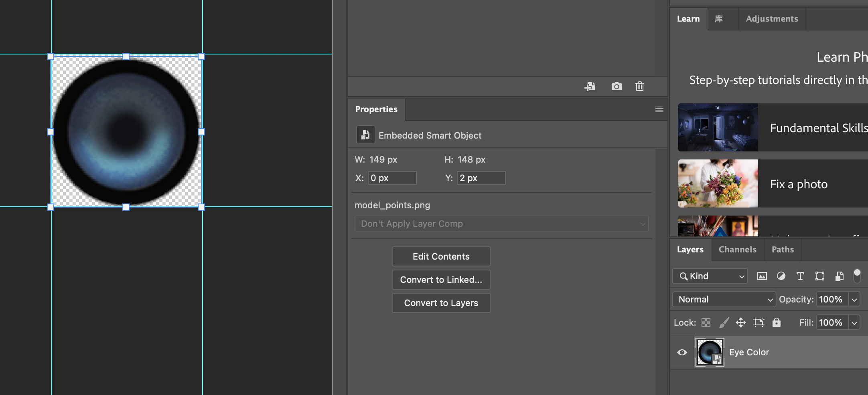
Task: Click the Convert to Layers button
Action: coord(441,303)
